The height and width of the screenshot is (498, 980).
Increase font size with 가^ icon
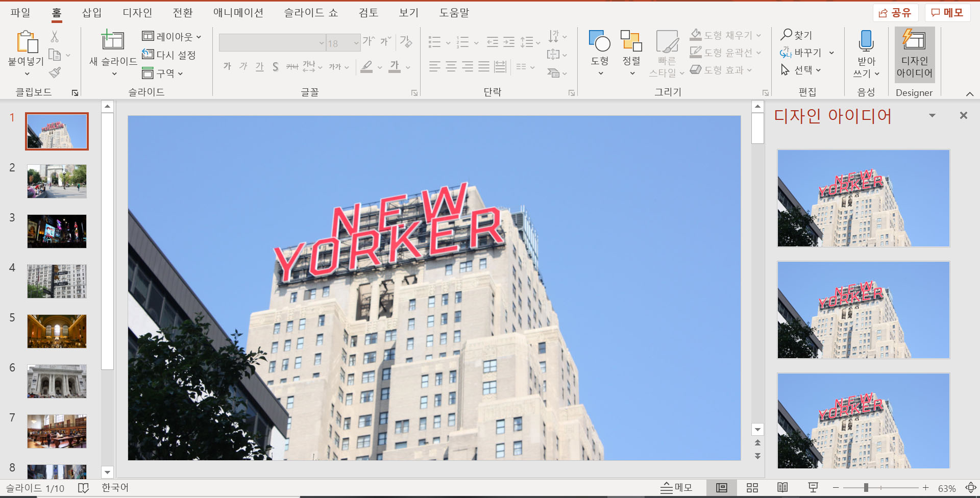click(x=369, y=42)
